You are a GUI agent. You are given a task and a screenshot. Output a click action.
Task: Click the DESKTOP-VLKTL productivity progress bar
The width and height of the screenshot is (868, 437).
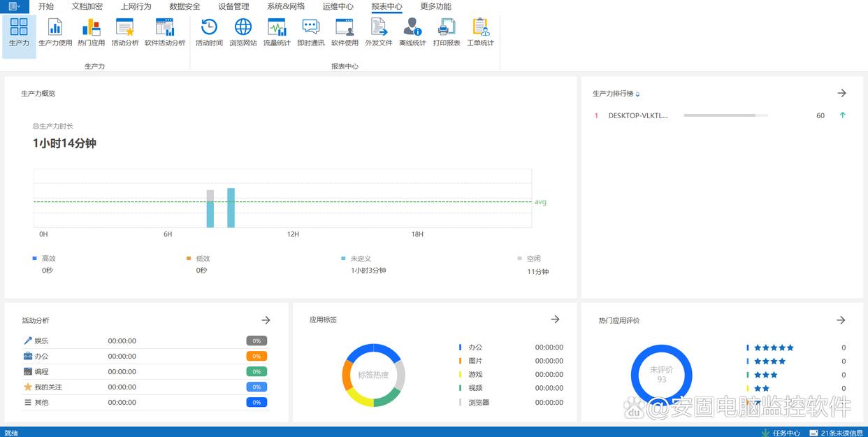[x=725, y=115]
